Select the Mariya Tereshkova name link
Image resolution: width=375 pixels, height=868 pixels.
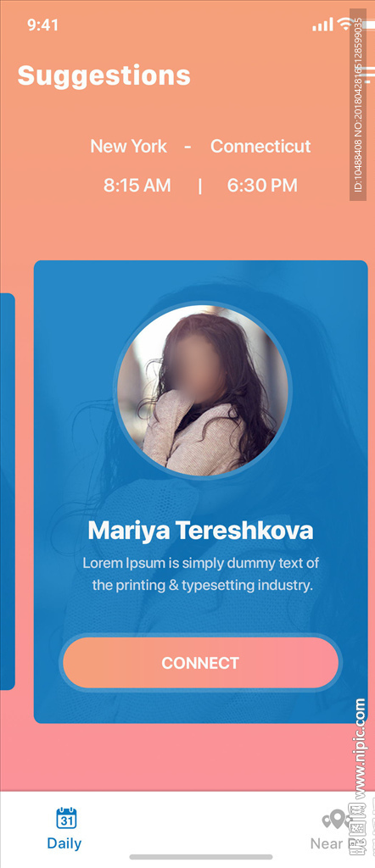(x=200, y=531)
